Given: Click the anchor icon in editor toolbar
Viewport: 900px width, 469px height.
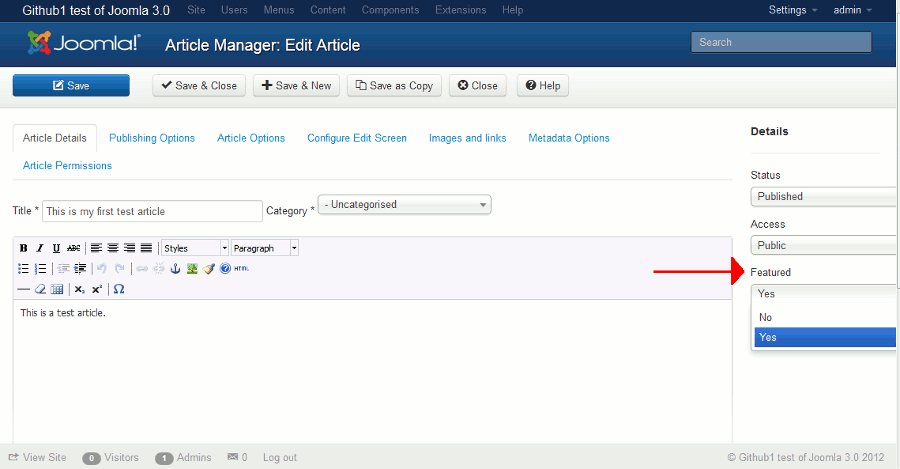Looking at the screenshot, I should 175,268.
